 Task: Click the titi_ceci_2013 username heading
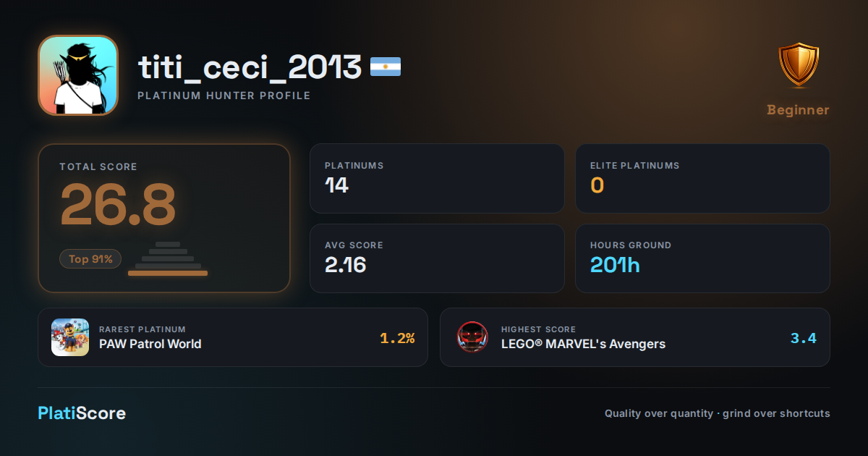250,67
